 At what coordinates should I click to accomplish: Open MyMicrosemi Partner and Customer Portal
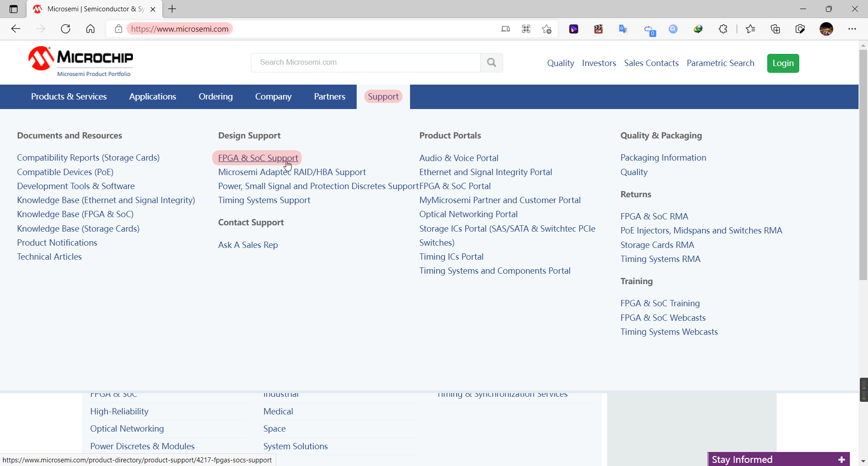(500, 200)
